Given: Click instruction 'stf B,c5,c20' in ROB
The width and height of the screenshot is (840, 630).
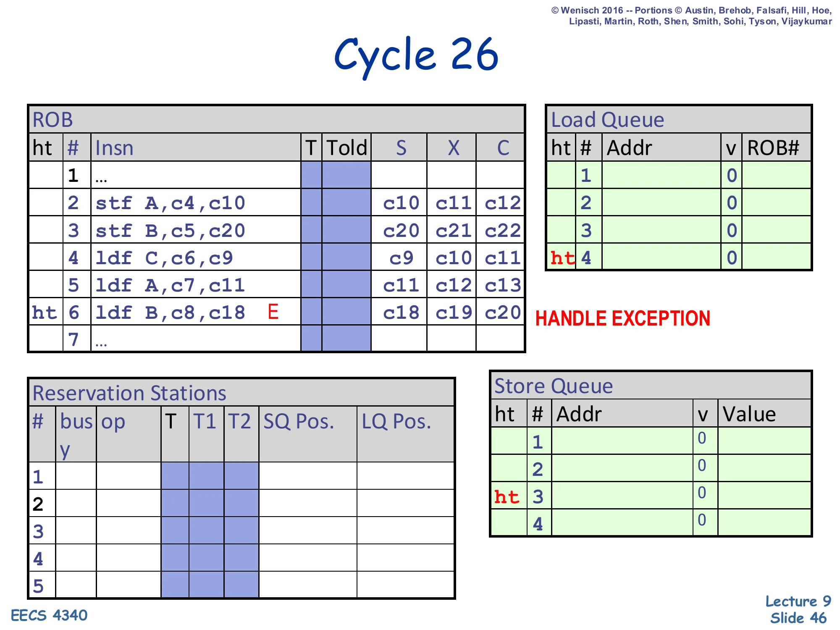Looking at the screenshot, I should click(170, 231).
